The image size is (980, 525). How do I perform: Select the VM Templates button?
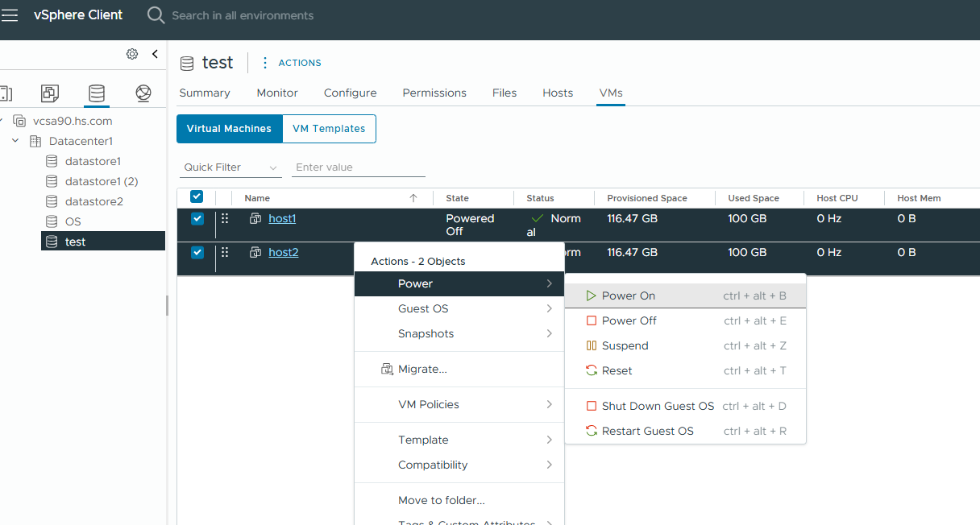click(x=329, y=129)
